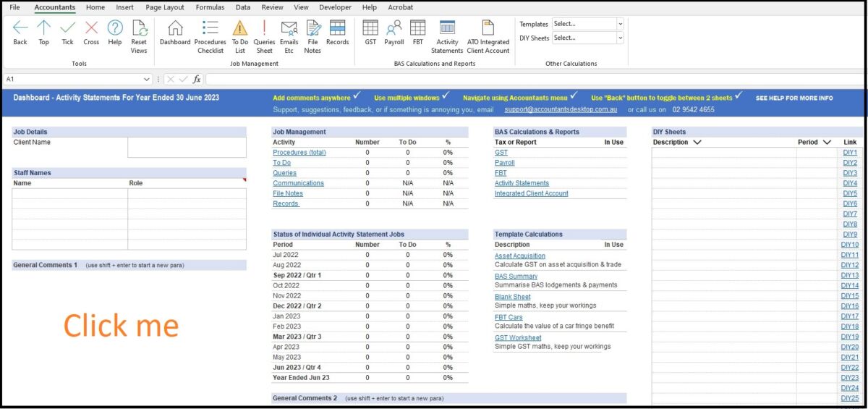Click the File Notes ribbon icon
The height and width of the screenshot is (409, 868).
point(312,29)
